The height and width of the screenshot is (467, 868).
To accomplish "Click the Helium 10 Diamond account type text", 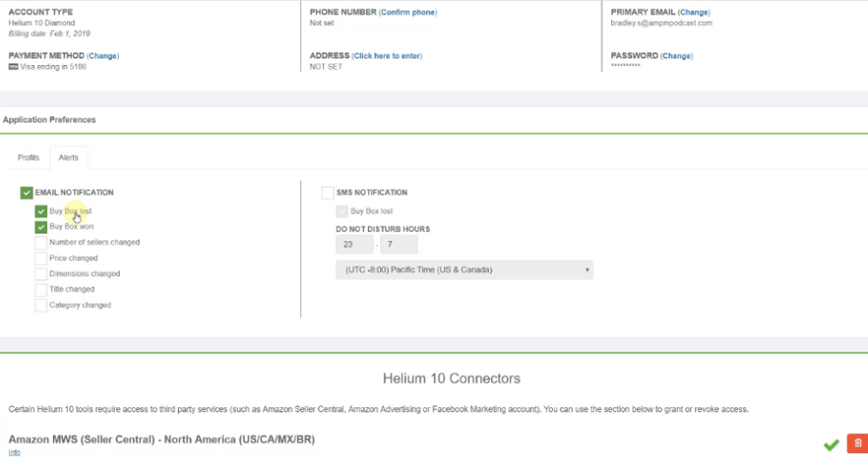I will [x=42, y=23].
